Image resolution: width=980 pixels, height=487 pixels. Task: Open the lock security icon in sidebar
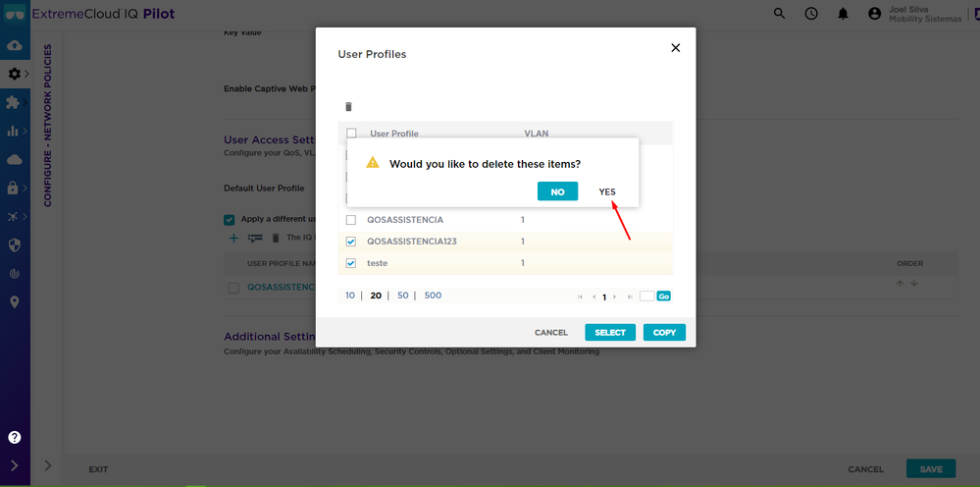14,188
